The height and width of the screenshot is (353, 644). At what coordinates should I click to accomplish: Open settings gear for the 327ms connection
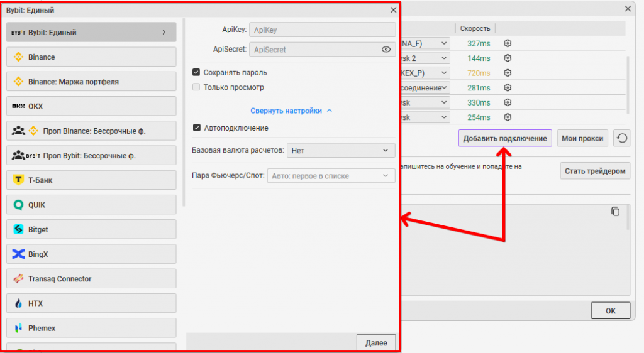coord(508,43)
